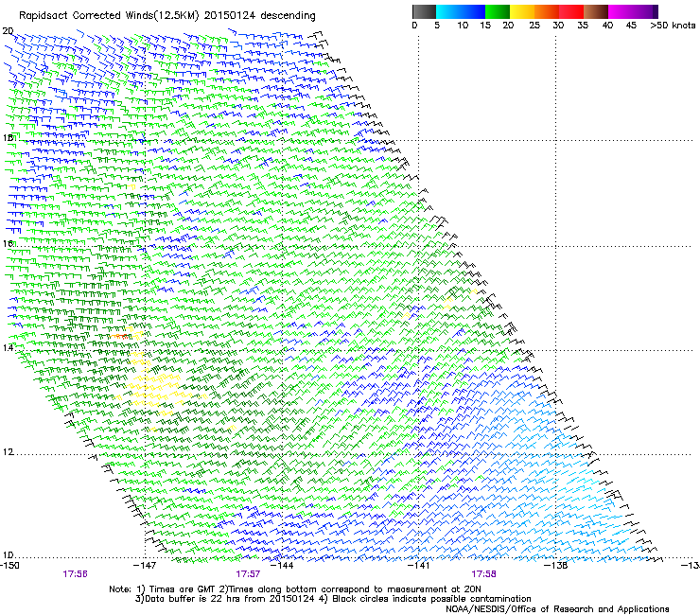Click the longitude label '-150'
The width and height of the screenshot is (700, 615).
pyautogui.click(x=9, y=565)
